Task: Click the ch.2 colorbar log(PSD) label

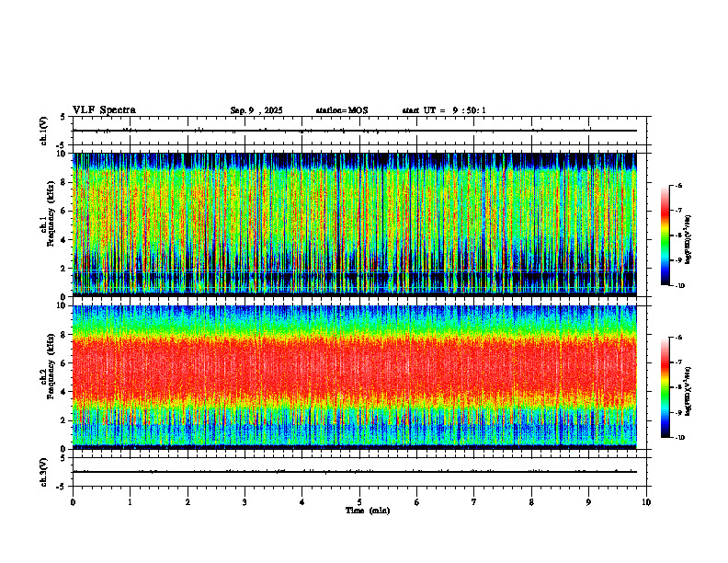Action: click(x=688, y=392)
